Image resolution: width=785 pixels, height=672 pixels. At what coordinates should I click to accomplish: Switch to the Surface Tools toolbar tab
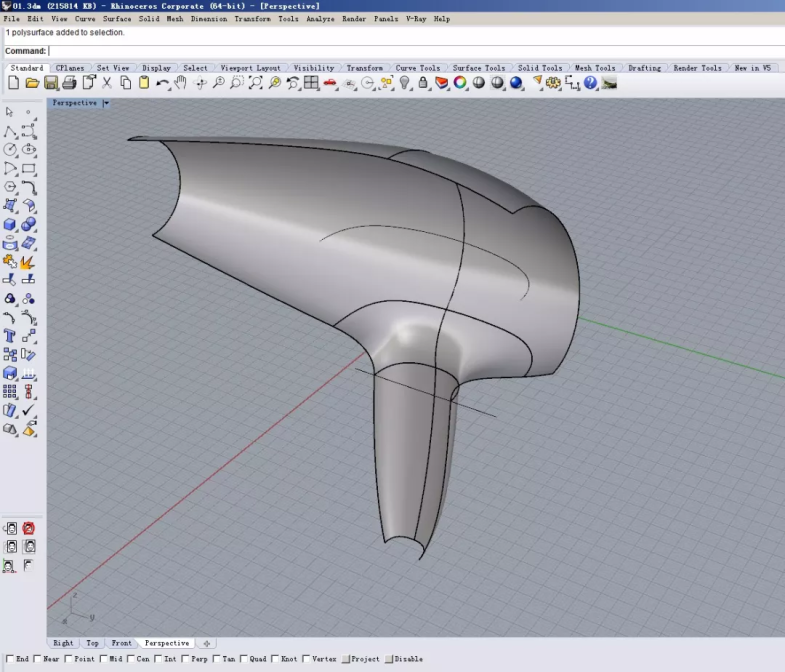[x=479, y=68]
